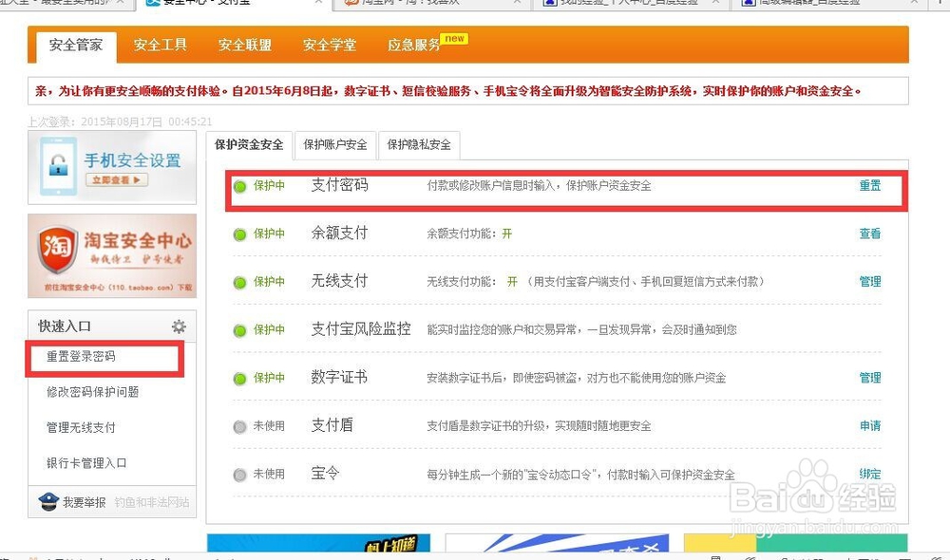Viewport: 950px width, 560px height.
Task: Click the 支付宝风险监控 item title
Action: 361,328
